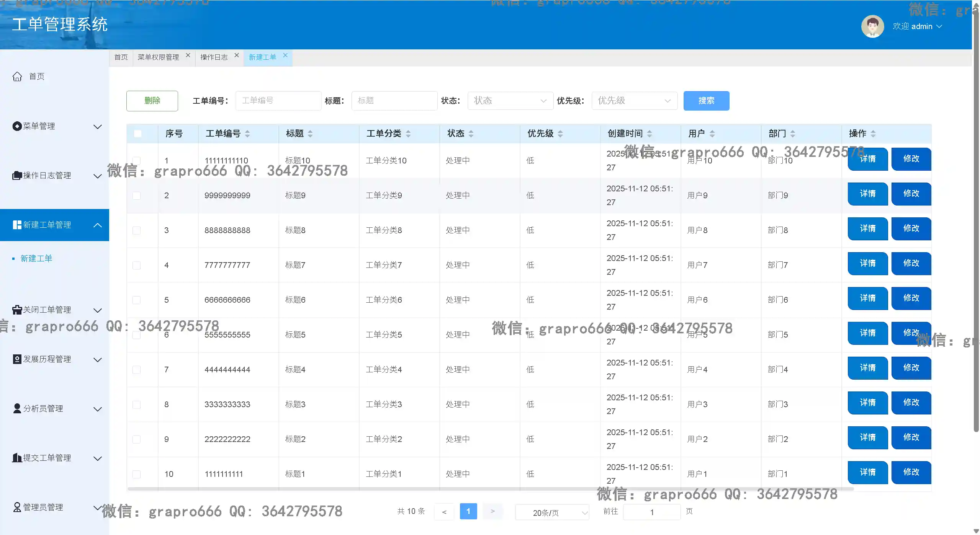980x535 pixels.
Task: Open the 20条/页 page size selector
Action: [551, 512]
